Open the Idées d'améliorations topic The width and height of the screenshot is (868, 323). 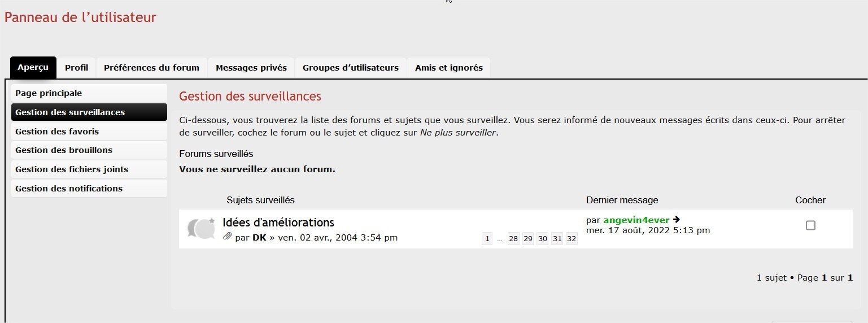point(278,222)
